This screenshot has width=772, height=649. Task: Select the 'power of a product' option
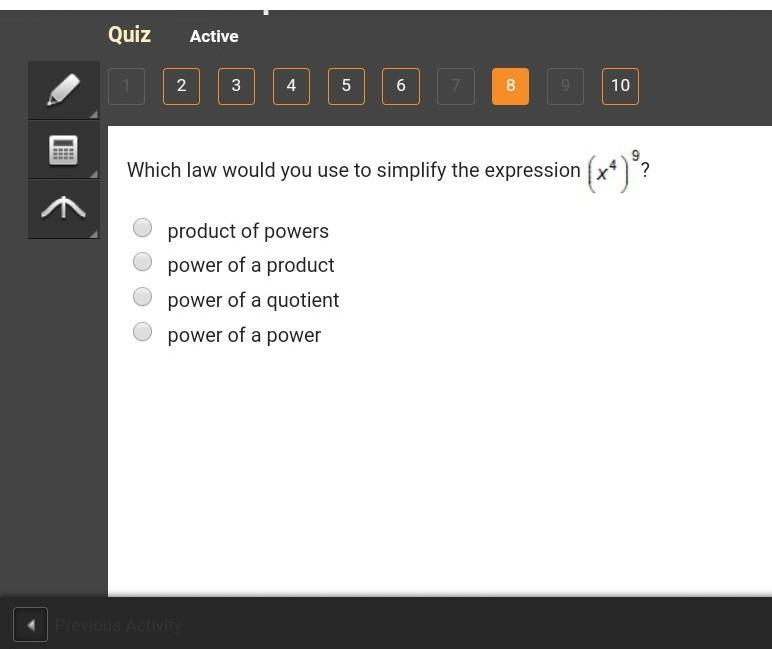pyautogui.click(x=143, y=262)
